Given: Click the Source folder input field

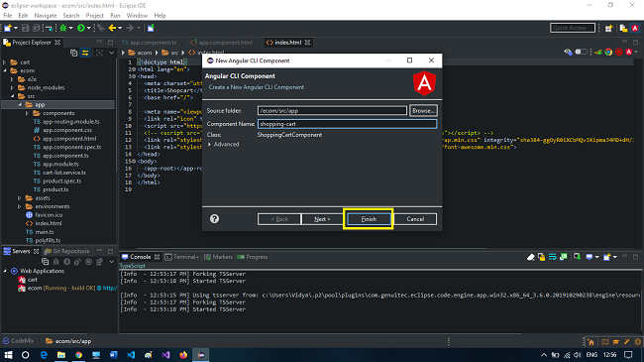Looking at the screenshot, I should pos(332,111).
